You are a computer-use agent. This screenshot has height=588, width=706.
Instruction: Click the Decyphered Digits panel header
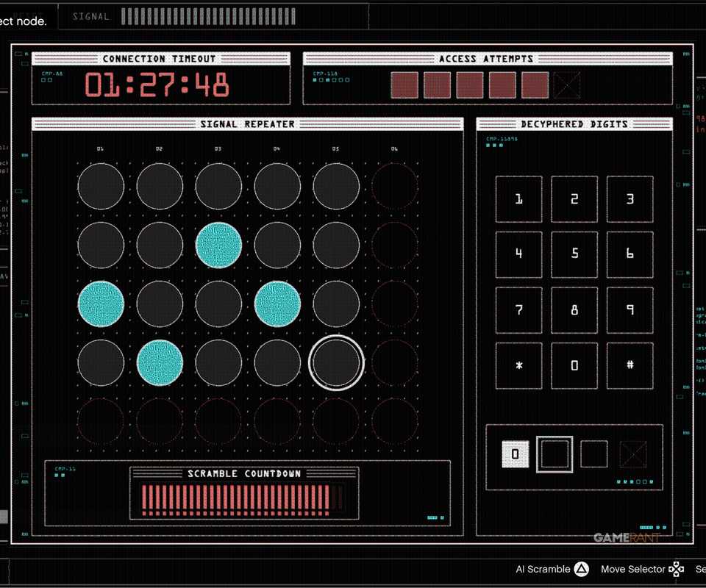574,124
